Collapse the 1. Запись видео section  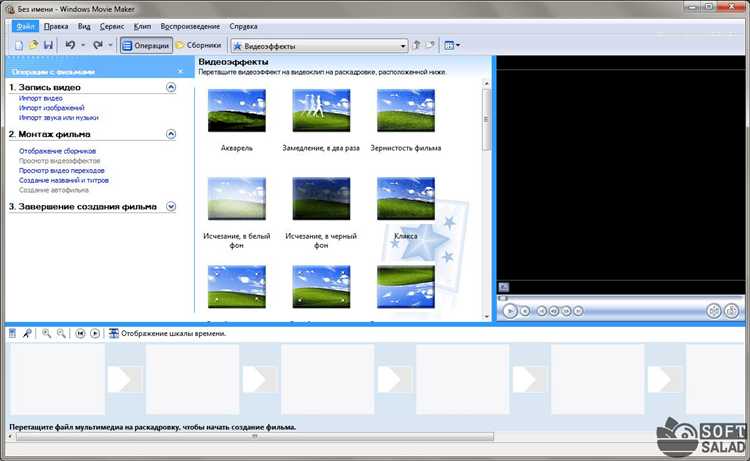pyautogui.click(x=171, y=87)
